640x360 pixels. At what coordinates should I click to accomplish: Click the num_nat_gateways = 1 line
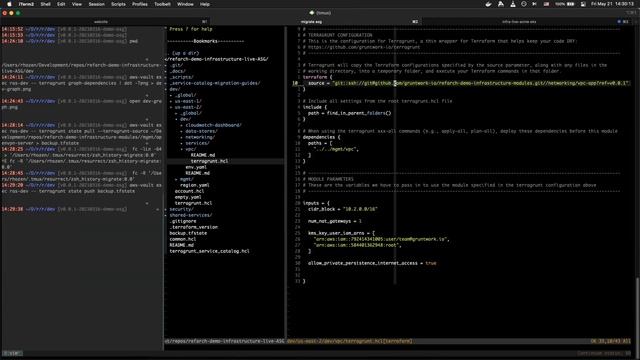point(335,221)
